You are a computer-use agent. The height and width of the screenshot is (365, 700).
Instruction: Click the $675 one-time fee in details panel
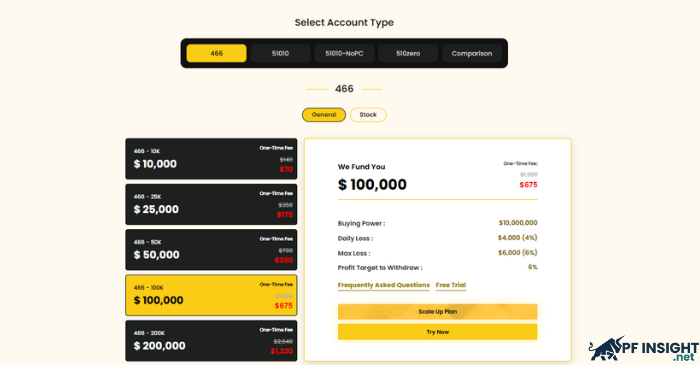[528, 185]
